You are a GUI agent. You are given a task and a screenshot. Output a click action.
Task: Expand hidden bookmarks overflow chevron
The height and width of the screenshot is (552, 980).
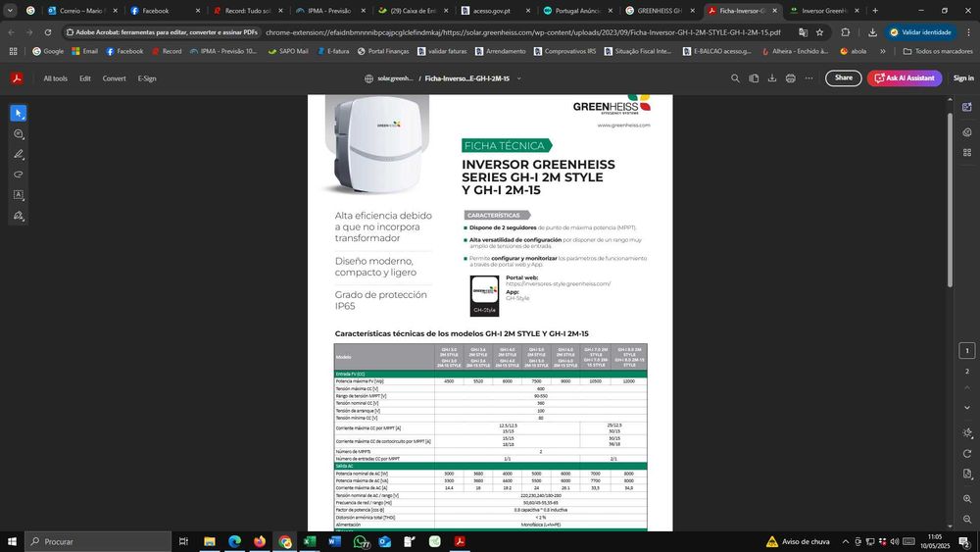tap(883, 51)
